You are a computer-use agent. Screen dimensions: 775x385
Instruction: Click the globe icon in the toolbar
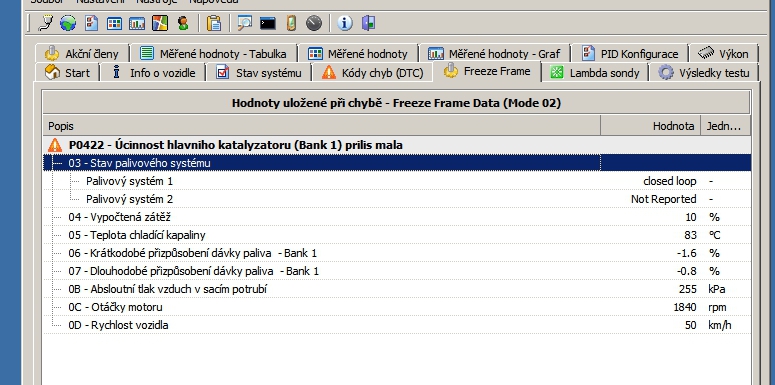point(68,23)
